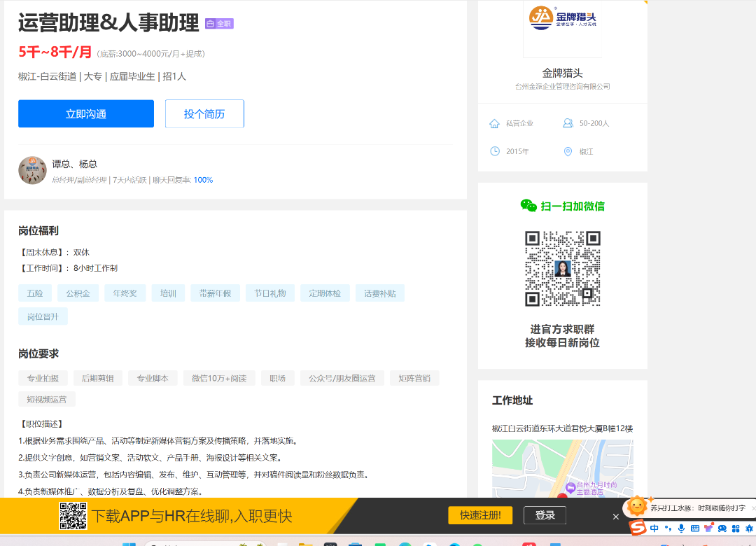
Task: Click the WeChat QR code image
Action: click(x=563, y=269)
